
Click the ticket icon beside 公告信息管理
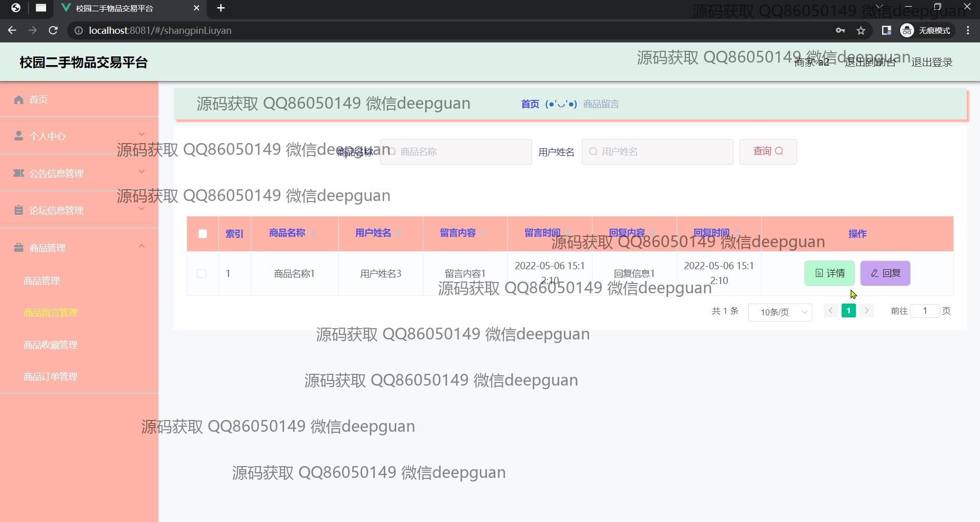[19, 173]
